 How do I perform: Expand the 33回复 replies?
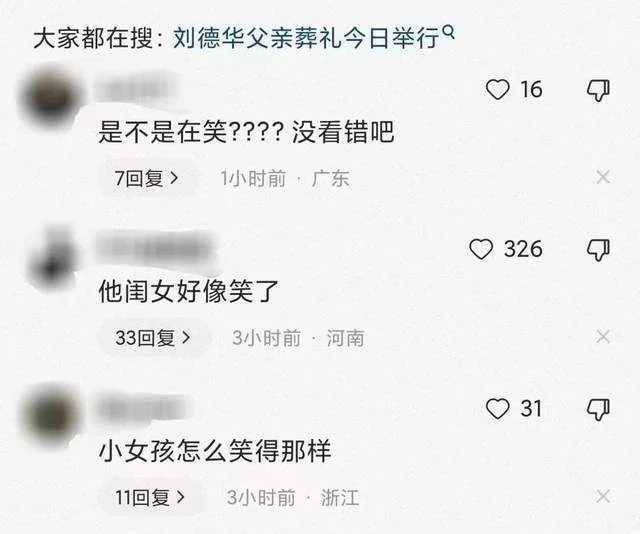(x=153, y=338)
